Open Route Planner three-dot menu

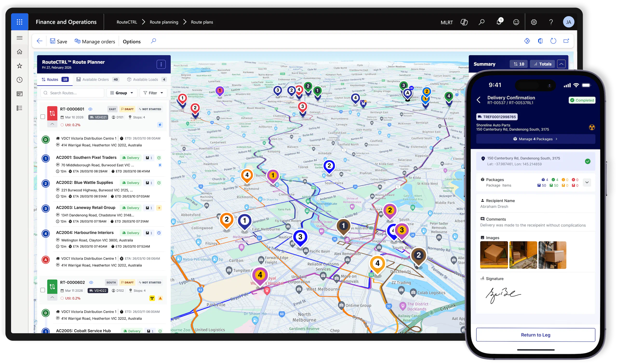click(x=161, y=65)
